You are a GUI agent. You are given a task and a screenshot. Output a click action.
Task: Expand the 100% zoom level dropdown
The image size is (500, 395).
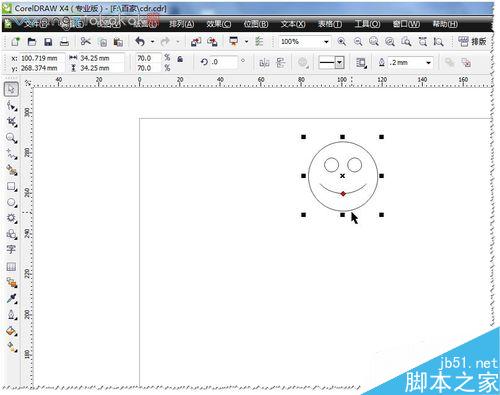326,42
